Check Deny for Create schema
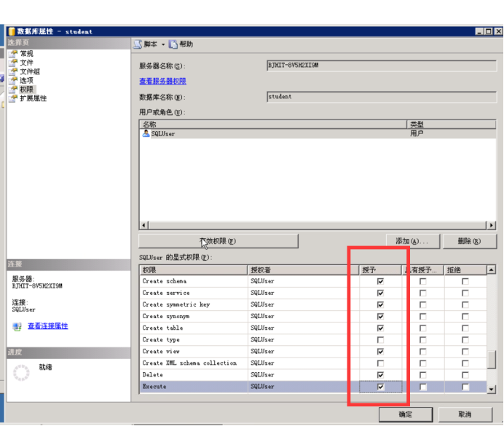The height and width of the screenshot is (426, 504). 465,281
